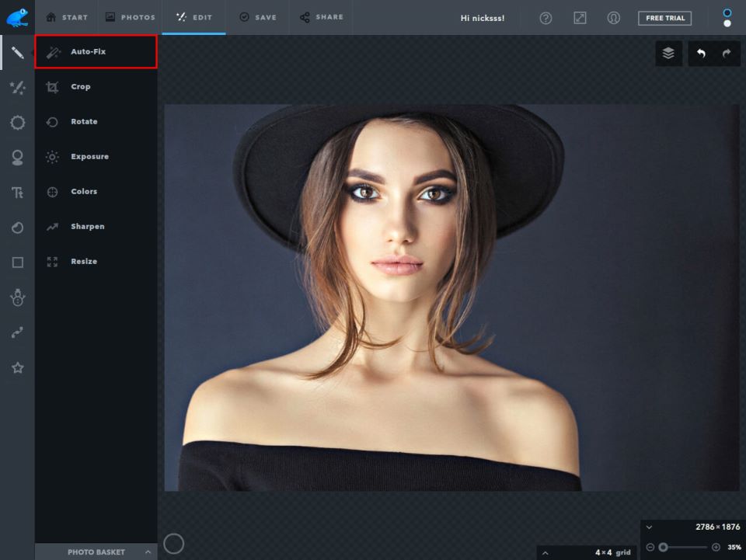The height and width of the screenshot is (560, 746).
Task: Select the basic edits pencil icon
Action: pos(18,52)
